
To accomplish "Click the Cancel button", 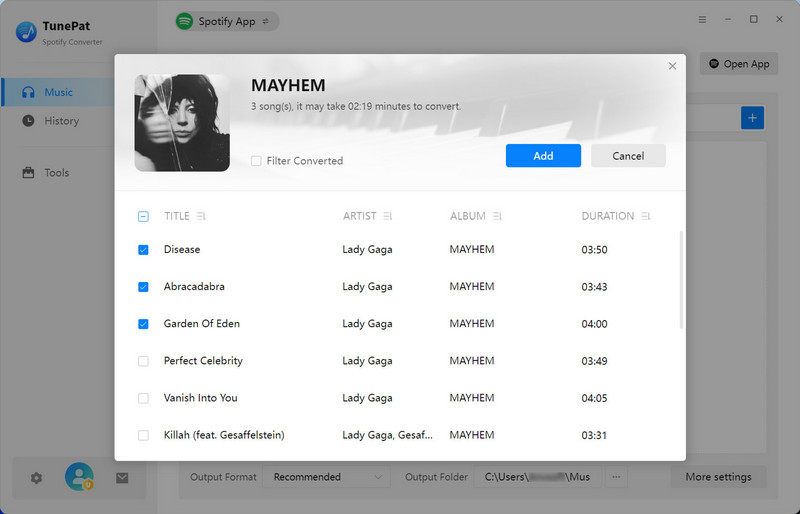I will pyautogui.click(x=628, y=156).
